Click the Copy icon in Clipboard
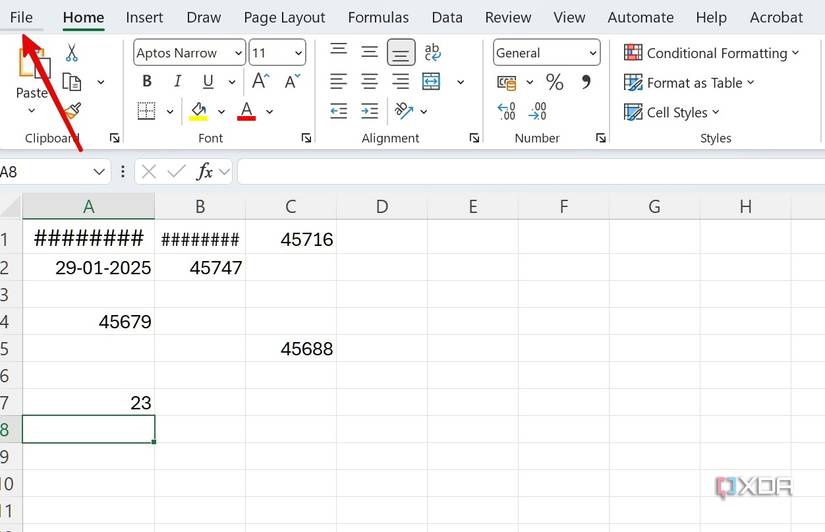Screen dimensions: 825x532 [72, 82]
